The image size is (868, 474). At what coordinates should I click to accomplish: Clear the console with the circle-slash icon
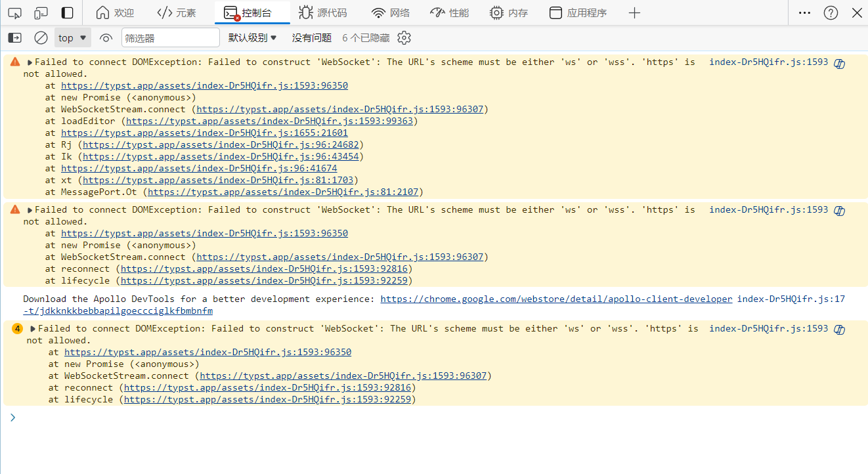pos(41,37)
